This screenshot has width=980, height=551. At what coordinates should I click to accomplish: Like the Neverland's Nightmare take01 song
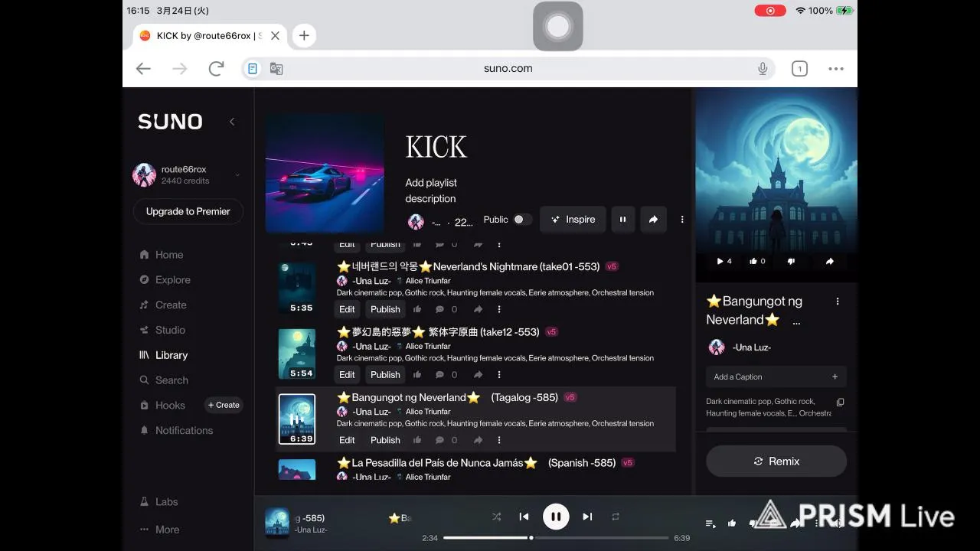coord(417,309)
